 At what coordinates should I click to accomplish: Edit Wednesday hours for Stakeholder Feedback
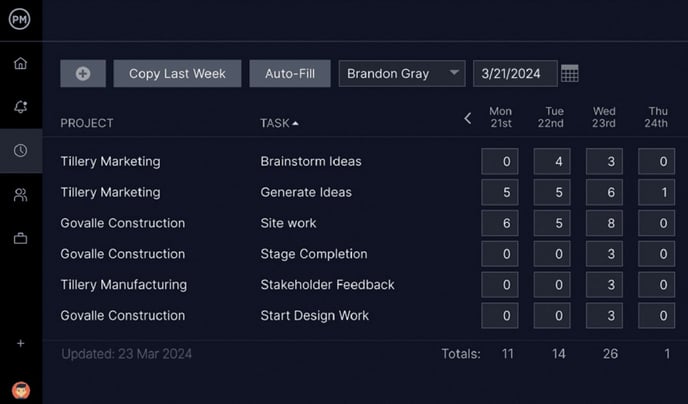tap(604, 285)
